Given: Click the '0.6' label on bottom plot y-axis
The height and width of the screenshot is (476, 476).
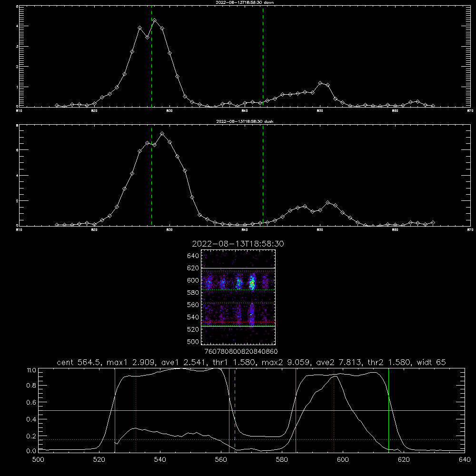Looking at the screenshot, I should [31, 402].
